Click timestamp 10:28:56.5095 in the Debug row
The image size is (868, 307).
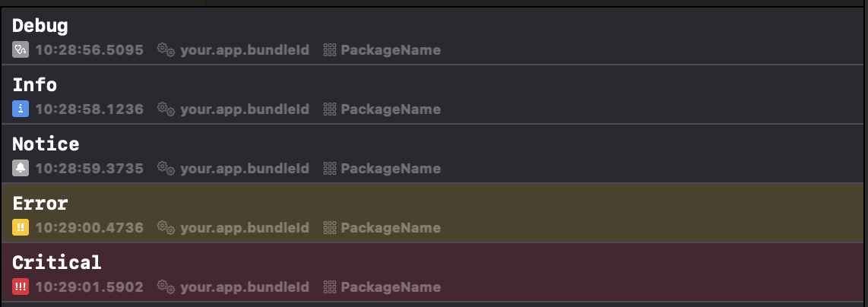tap(90, 50)
